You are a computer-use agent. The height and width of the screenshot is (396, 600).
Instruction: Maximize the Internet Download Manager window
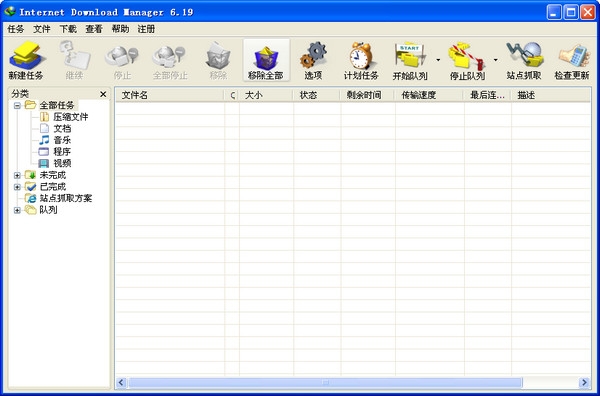click(x=571, y=12)
